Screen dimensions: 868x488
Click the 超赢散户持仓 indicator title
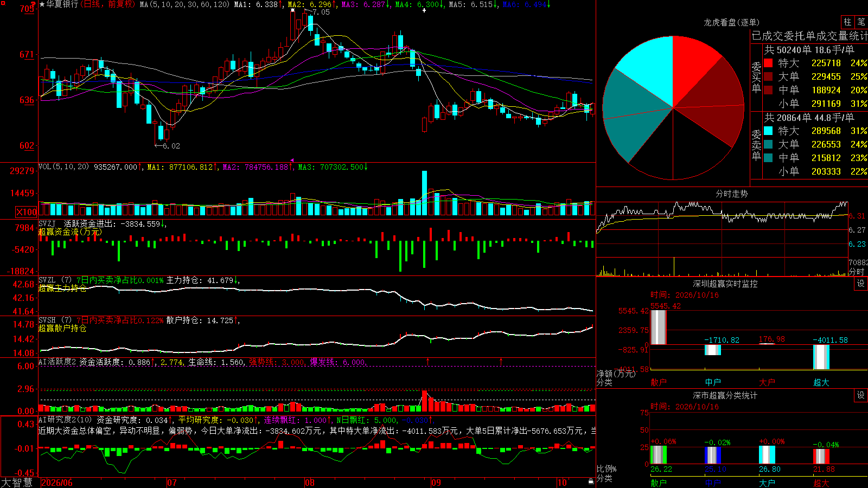62,328
